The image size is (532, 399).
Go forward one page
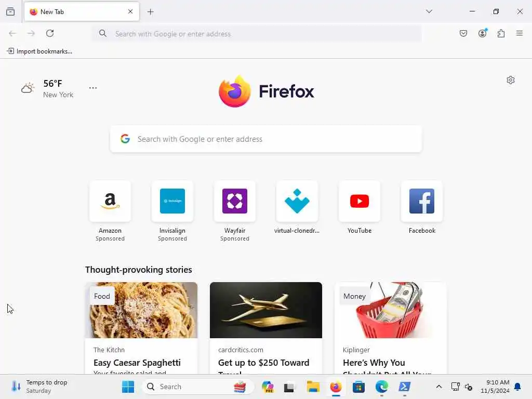click(x=31, y=33)
